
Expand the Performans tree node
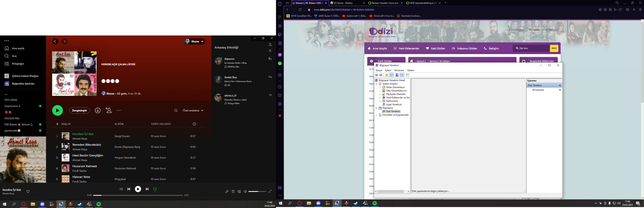(380, 101)
